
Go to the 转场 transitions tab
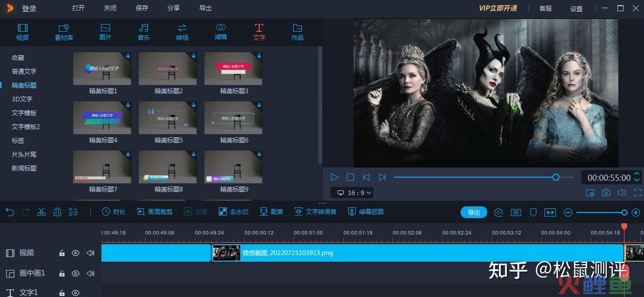pos(182,32)
